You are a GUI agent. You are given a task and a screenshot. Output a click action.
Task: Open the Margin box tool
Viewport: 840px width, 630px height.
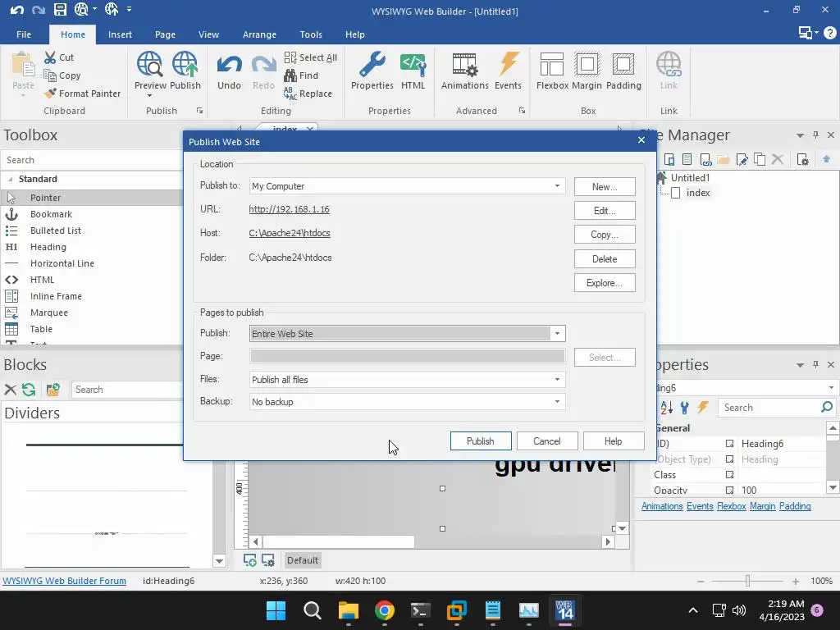coord(587,71)
